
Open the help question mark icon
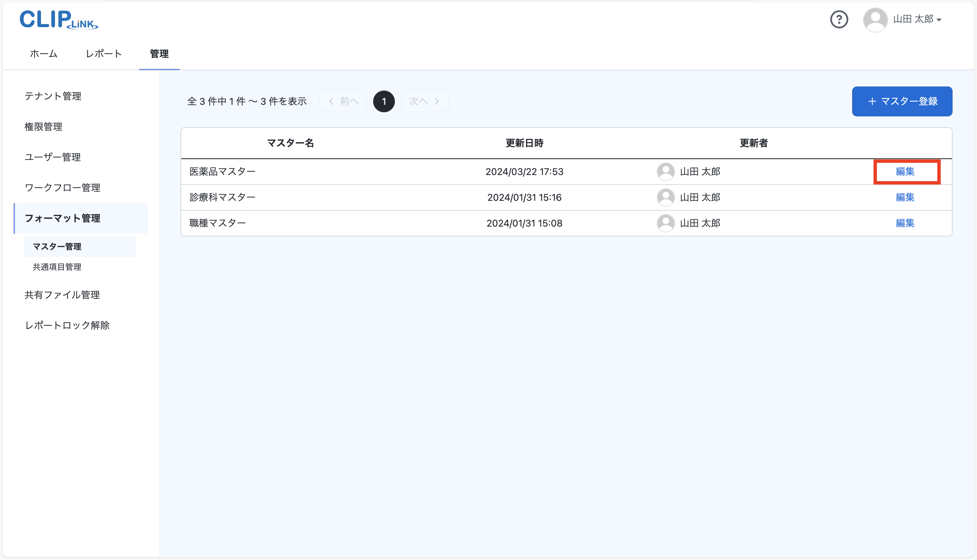[839, 19]
